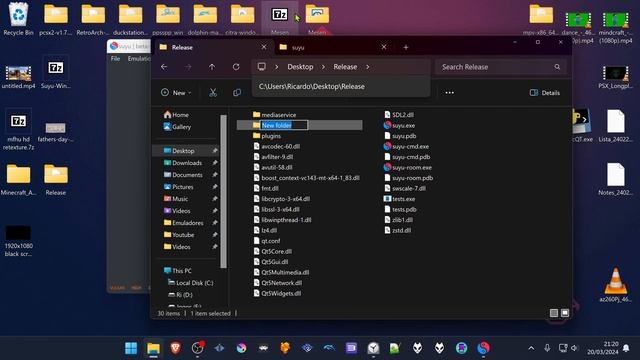Click the This PC icon in address bar
Image resolution: width=640 pixels, height=360 pixels.
262,67
